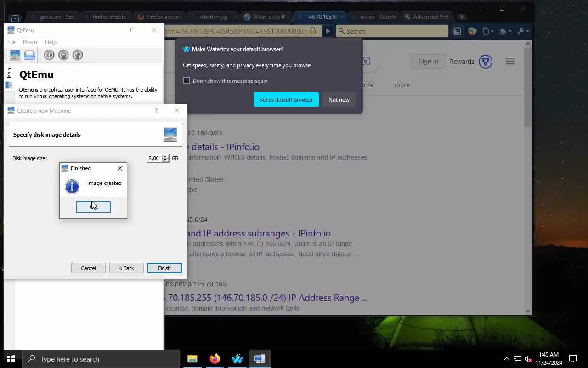This screenshot has height=368, width=588.
Task: Open the page menu dropdown in browser toolbar
Action: point(488,31)
